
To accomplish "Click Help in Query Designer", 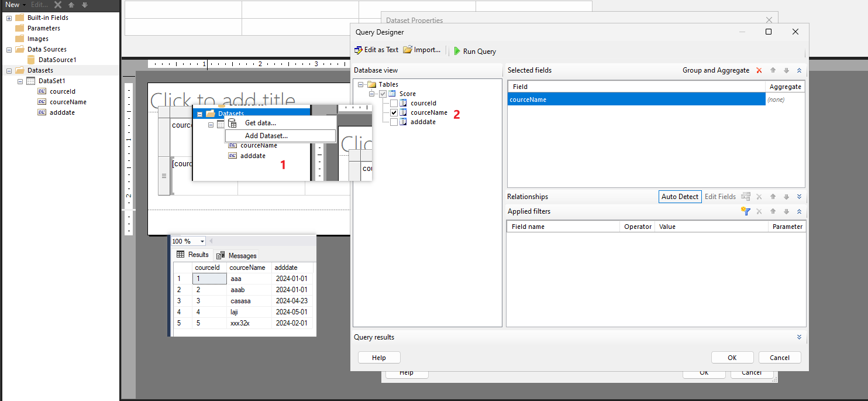I will pyautogui.click(x=379, y=358).
